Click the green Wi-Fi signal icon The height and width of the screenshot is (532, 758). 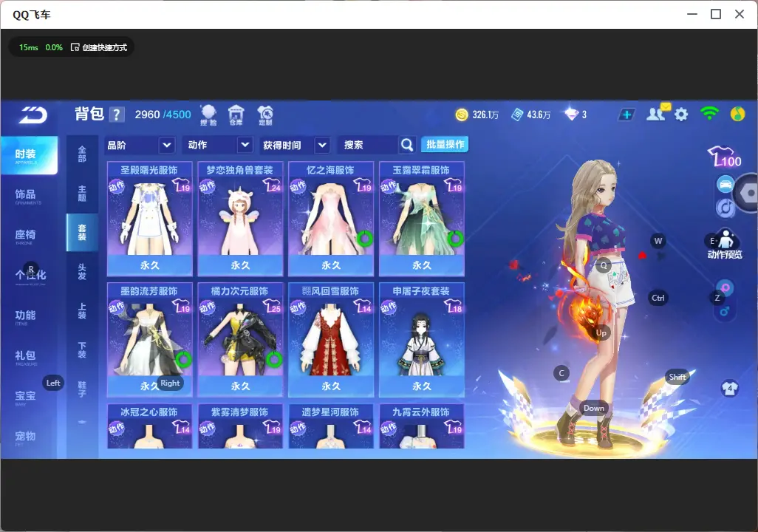click(x=709, y=114)
